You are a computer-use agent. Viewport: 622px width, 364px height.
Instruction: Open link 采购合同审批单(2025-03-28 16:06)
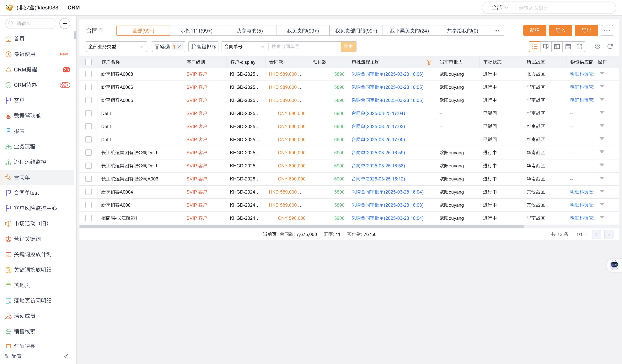coord(387,74)
